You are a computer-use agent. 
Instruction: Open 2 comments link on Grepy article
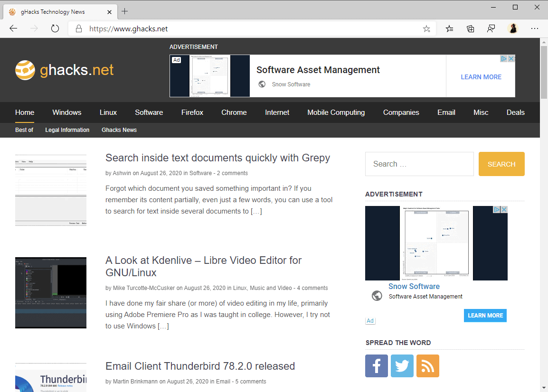click(x=232, y=173)
